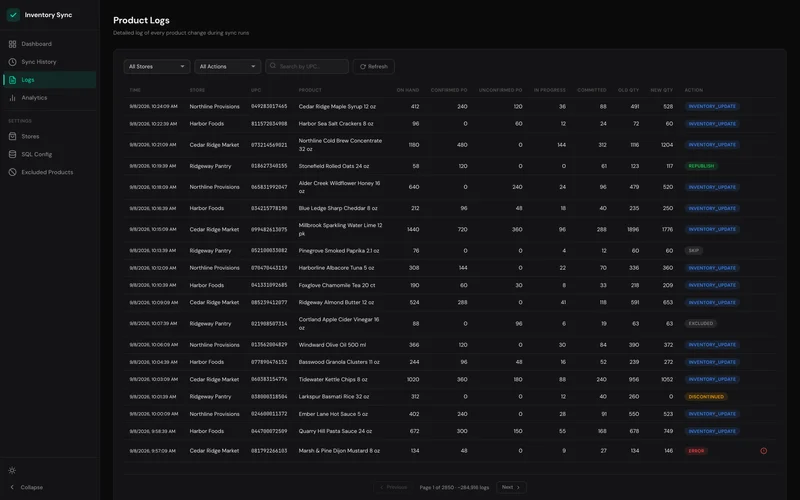Click Ember Lane Hot Sauce 5 oz
800x500 pixels.
(x=333, y=414)
